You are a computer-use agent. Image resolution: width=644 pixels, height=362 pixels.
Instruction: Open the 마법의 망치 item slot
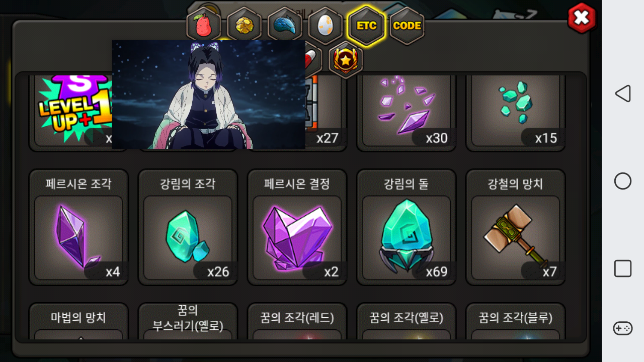(x=78, y=321)
